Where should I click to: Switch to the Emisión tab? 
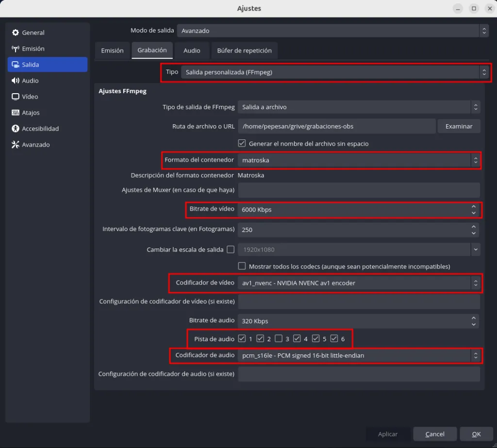point(112,50)
